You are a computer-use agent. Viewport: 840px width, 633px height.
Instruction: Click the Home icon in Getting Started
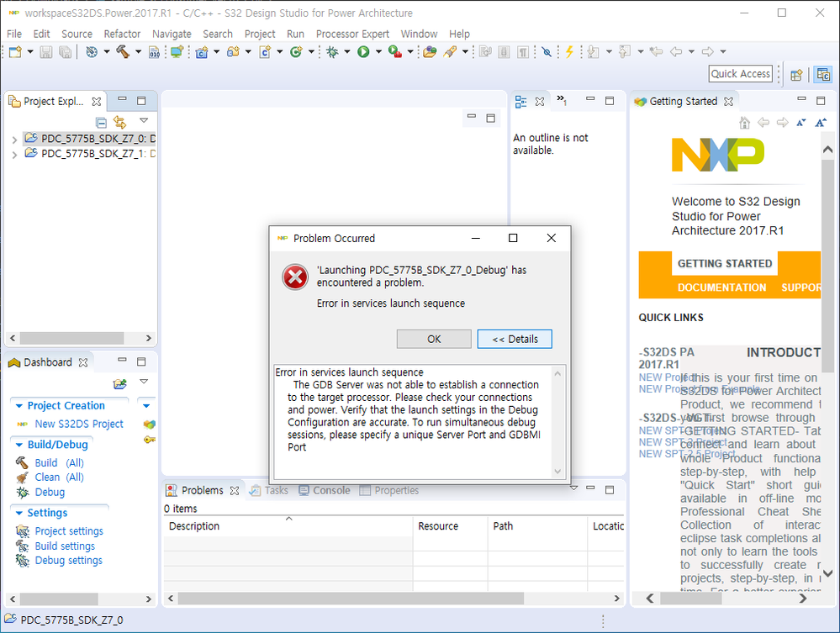pyautogui.click(x=745, y=123)
